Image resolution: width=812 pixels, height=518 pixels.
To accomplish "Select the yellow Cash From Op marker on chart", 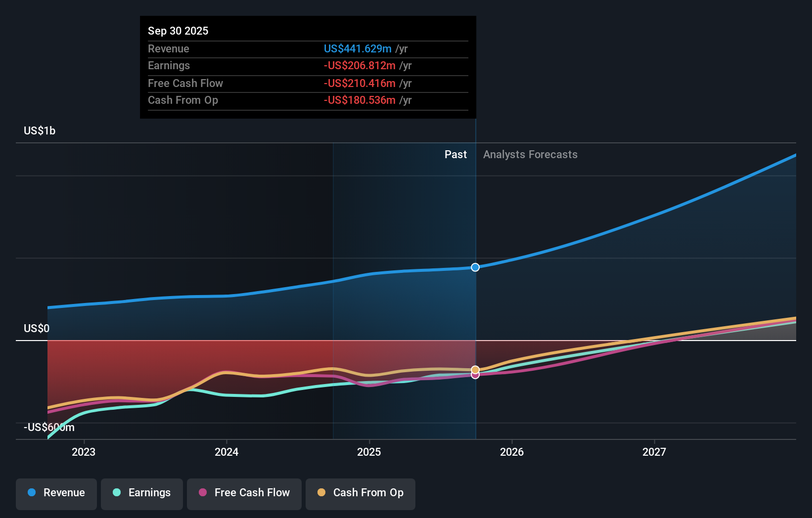I will (x=475, y=369).
